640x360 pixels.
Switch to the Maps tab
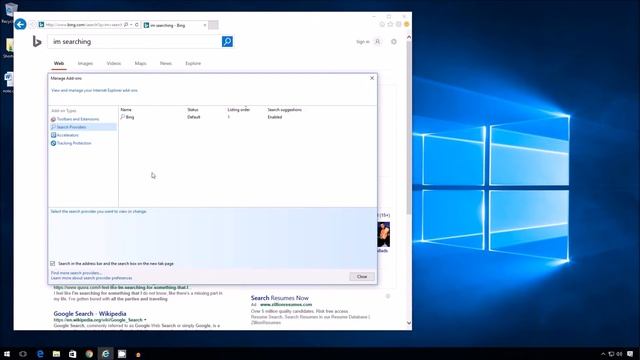140,63
